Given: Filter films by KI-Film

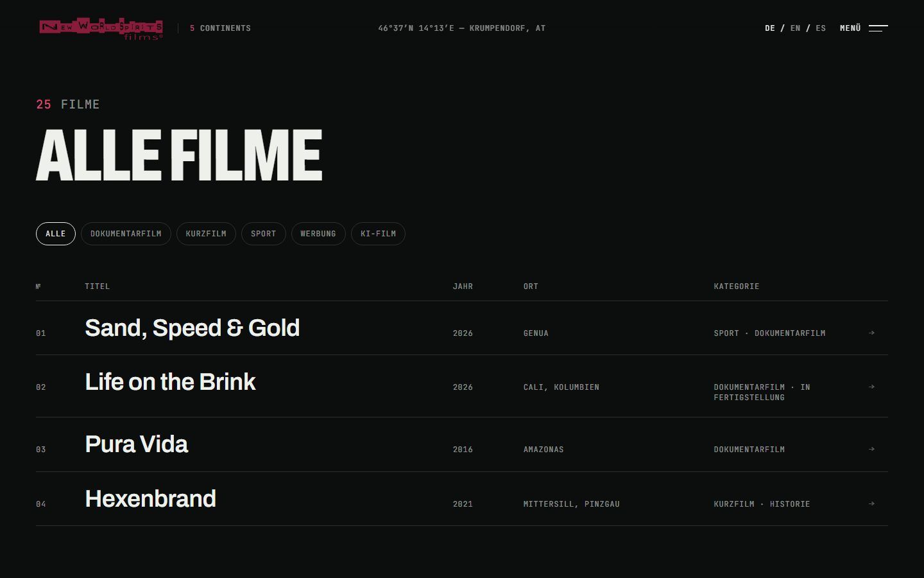Looking at the screenshot, I should [378, 234].
